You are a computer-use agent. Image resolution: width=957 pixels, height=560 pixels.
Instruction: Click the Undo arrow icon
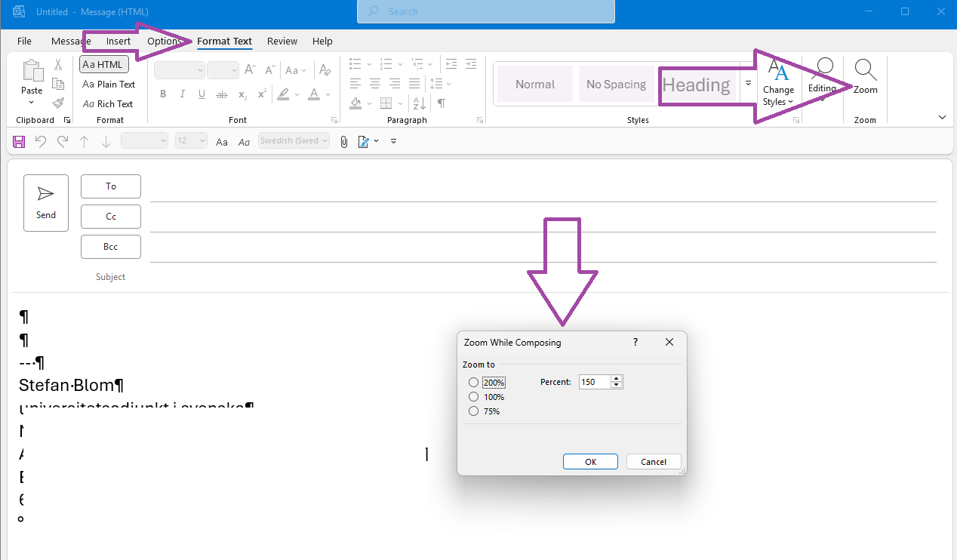(41, 141)
